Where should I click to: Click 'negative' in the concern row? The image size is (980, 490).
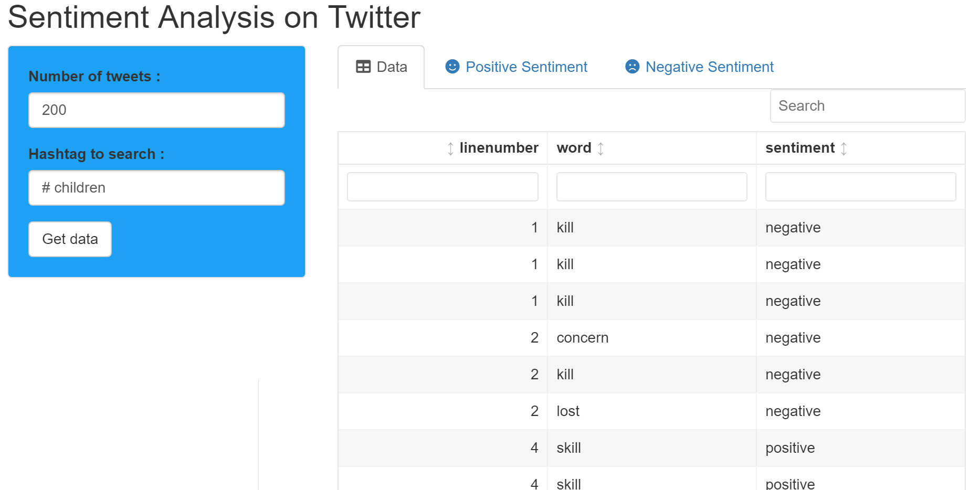[793, 338]
